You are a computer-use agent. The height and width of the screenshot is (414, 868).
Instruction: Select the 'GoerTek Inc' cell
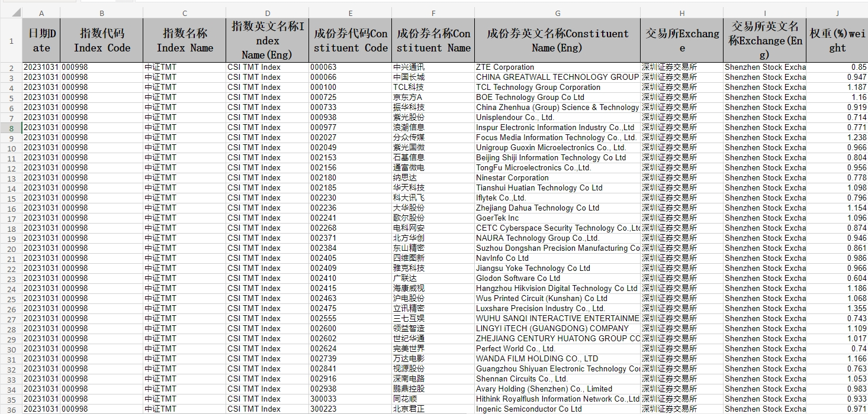558,218
